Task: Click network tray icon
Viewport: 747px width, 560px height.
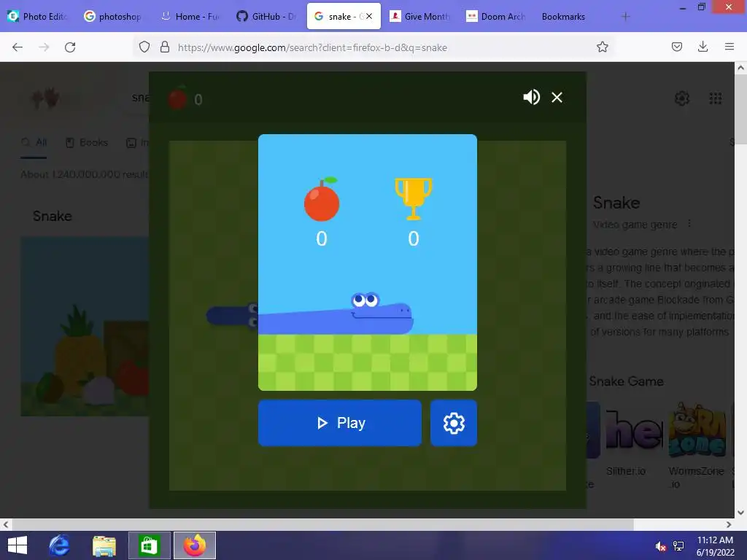Action: coord(678,546)
